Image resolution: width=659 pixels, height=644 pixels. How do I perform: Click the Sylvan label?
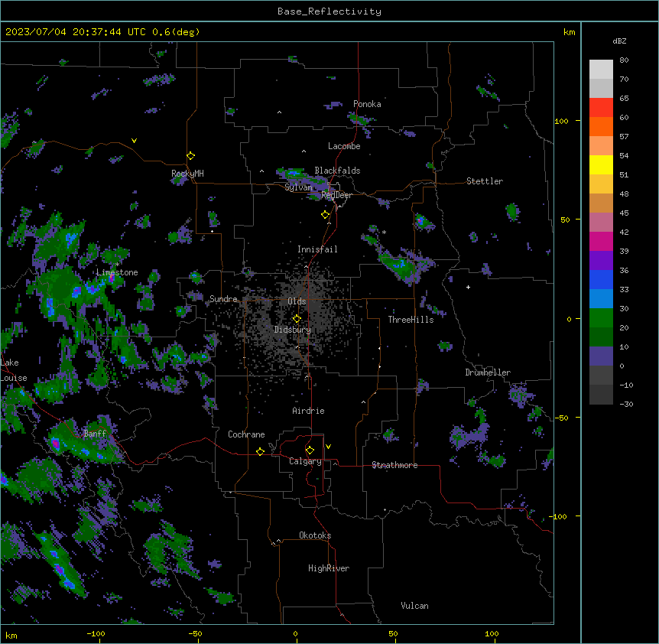click(298, 187)
